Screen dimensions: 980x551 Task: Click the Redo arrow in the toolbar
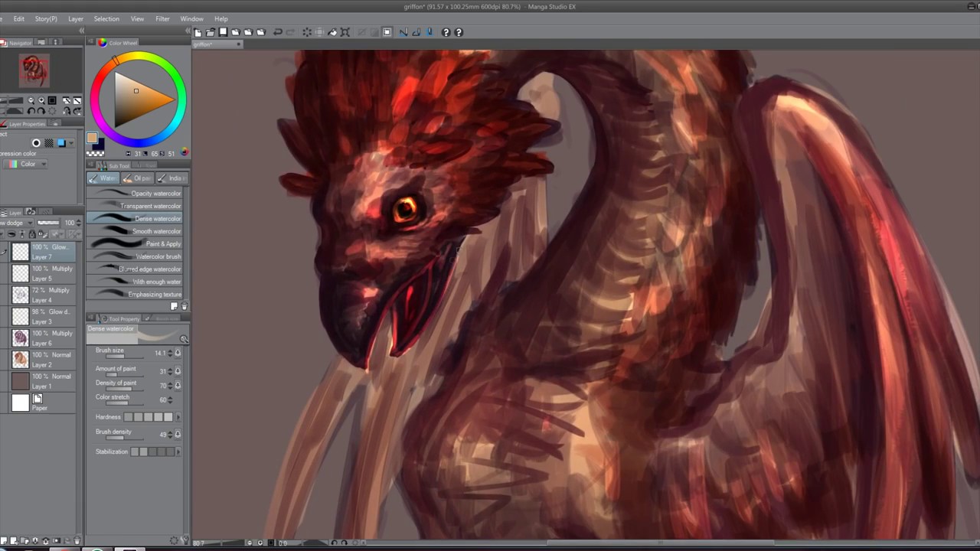[290, 32]
